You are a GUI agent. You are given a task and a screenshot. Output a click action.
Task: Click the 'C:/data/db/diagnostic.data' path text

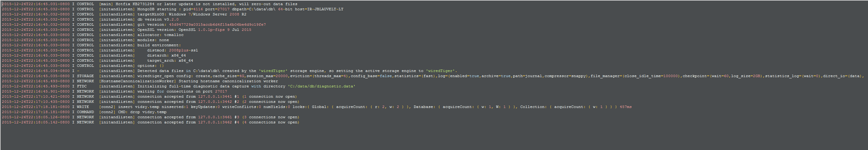tap(321, 86)
